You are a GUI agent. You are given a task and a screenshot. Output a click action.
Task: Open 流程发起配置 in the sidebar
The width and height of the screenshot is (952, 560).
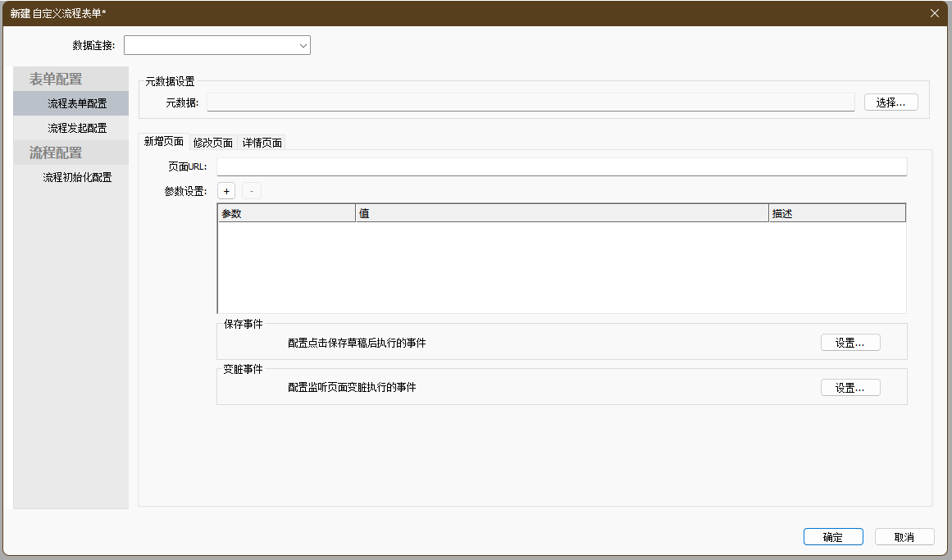click(x=77, y=128)
